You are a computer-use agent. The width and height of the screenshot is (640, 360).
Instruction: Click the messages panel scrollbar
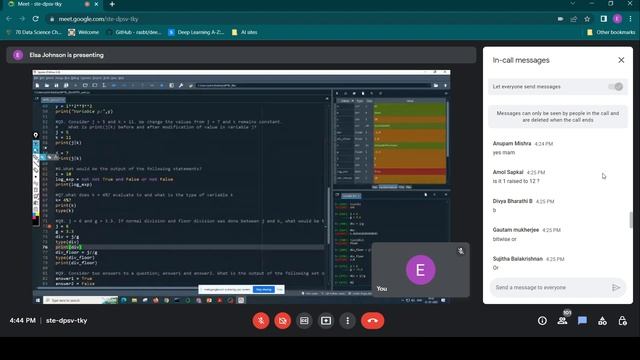[x=631, y=220]
